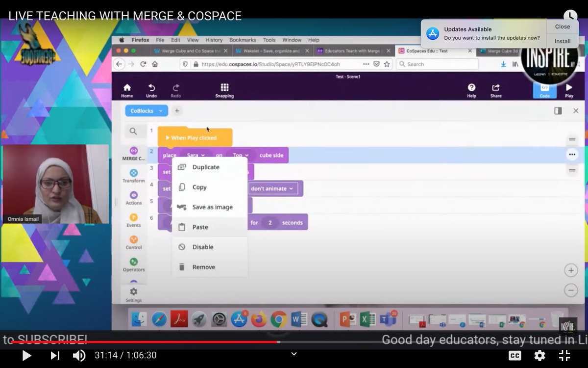
Task: Dismiss updates notification with Close
Action: coord(563,26)
